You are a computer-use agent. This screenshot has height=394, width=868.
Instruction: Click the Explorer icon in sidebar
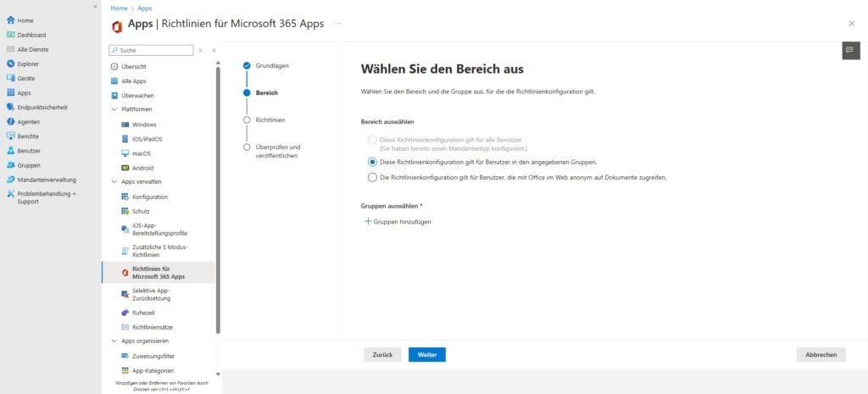(x=10, y=64)
